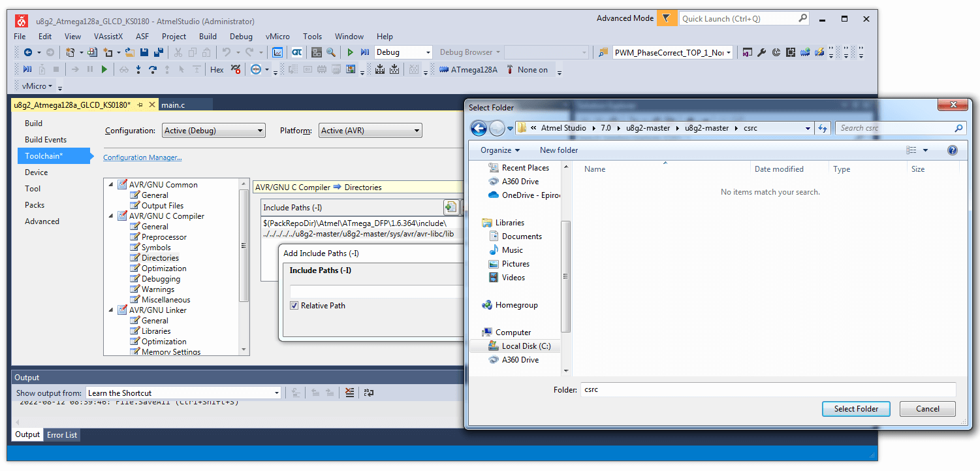Click the disable all breakpoints icon next to Hex
This screenshot has height=471, width=980.
point(236,69)
